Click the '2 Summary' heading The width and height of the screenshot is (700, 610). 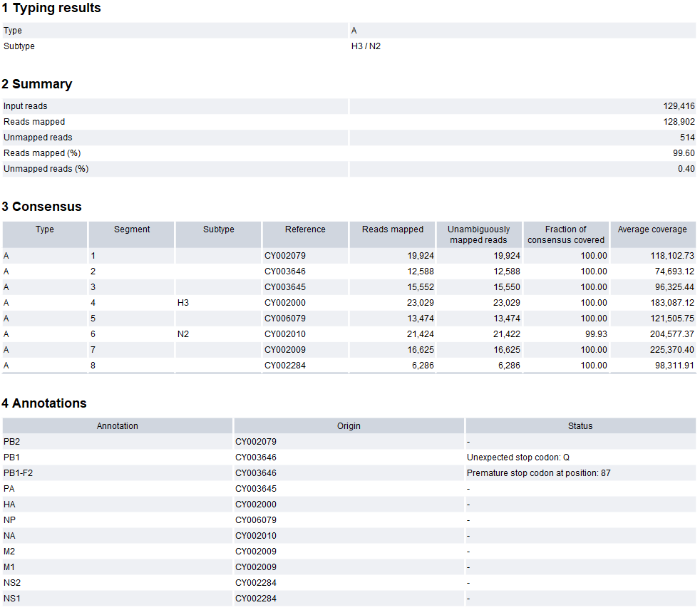click(37, 84)
